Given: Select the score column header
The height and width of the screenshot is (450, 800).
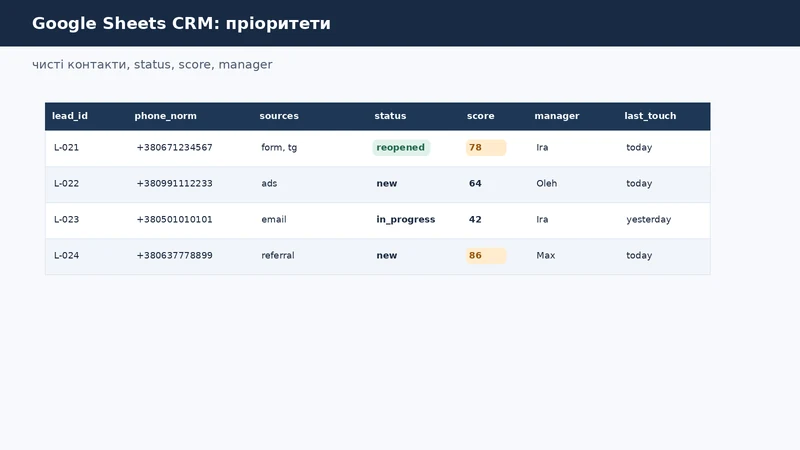Looking at the screenshot, I should pyautogui.click(x=481, y=116).
